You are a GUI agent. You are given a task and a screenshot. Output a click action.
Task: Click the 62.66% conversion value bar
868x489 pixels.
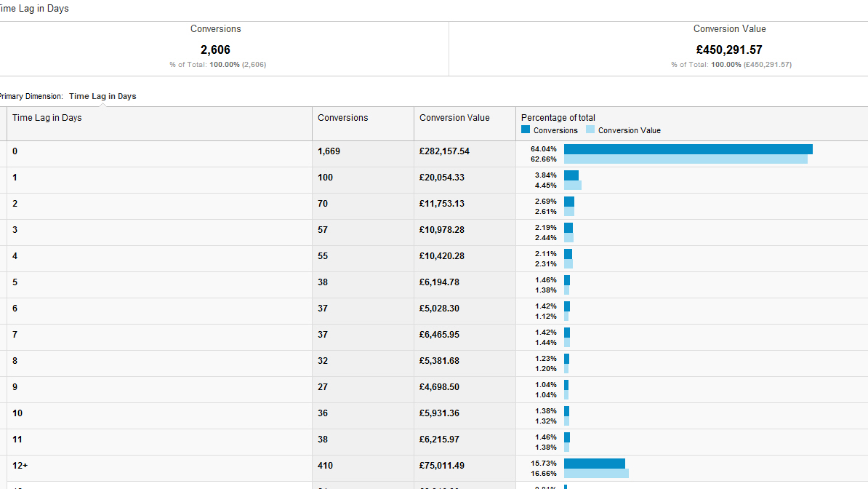[x=686, y=159]
